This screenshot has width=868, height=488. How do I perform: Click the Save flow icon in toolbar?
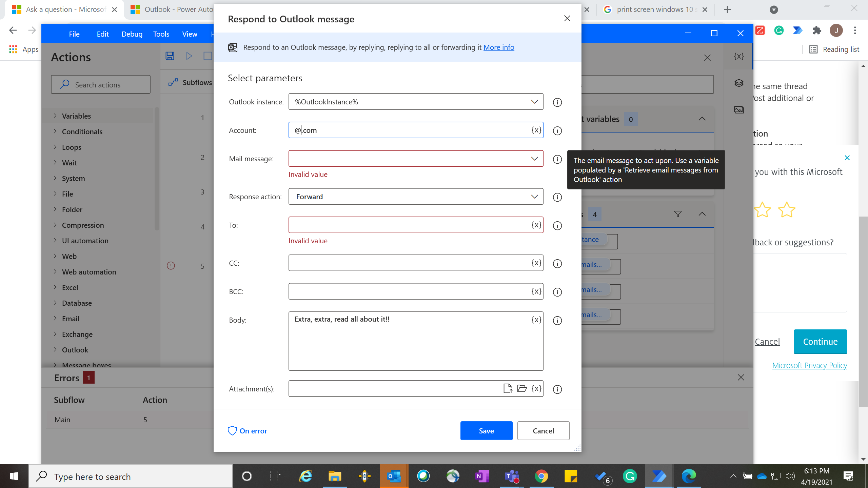[170, 56]
